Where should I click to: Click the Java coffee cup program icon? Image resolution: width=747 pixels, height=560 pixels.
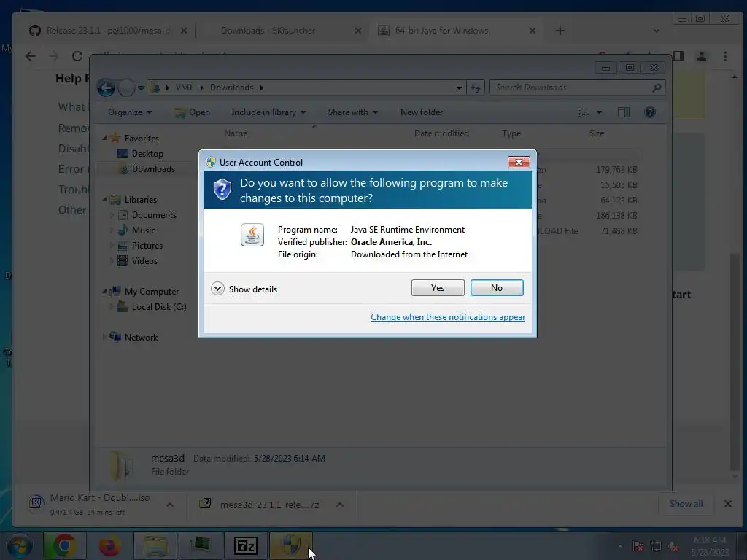coord(252,235)
